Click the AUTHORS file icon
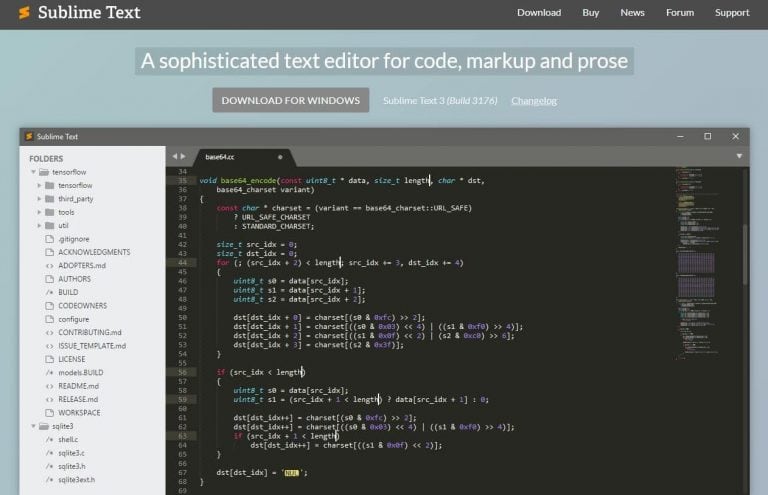The height and width of the screenshot is (495, 768). pyautogui.click(x=49, y=279)
